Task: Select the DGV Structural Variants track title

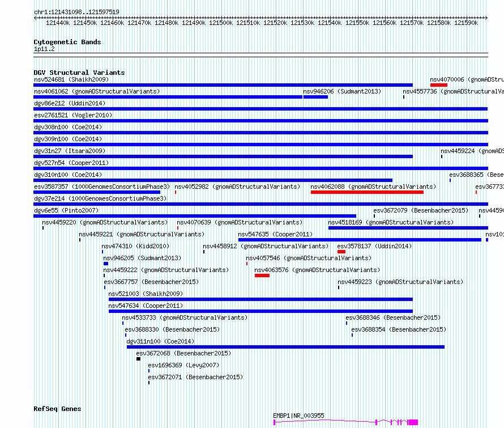Action: [79, 73]
